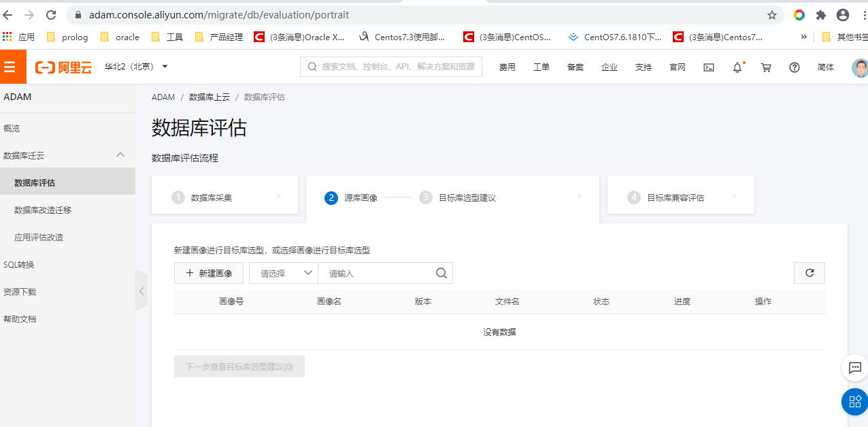Open the 产品经理 bookmark folder
The width and height of the screenshot is (868, 427).
219,37
